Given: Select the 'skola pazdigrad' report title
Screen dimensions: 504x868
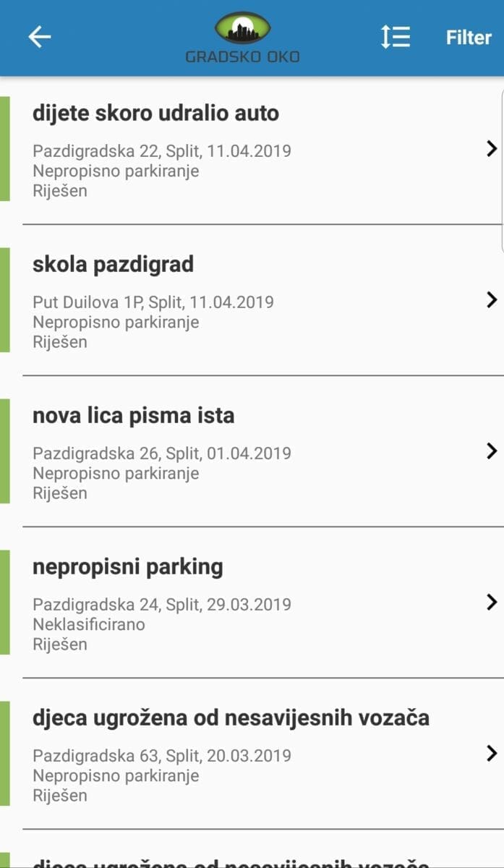Looking at the screenshot, I should [x=113, y=265].
